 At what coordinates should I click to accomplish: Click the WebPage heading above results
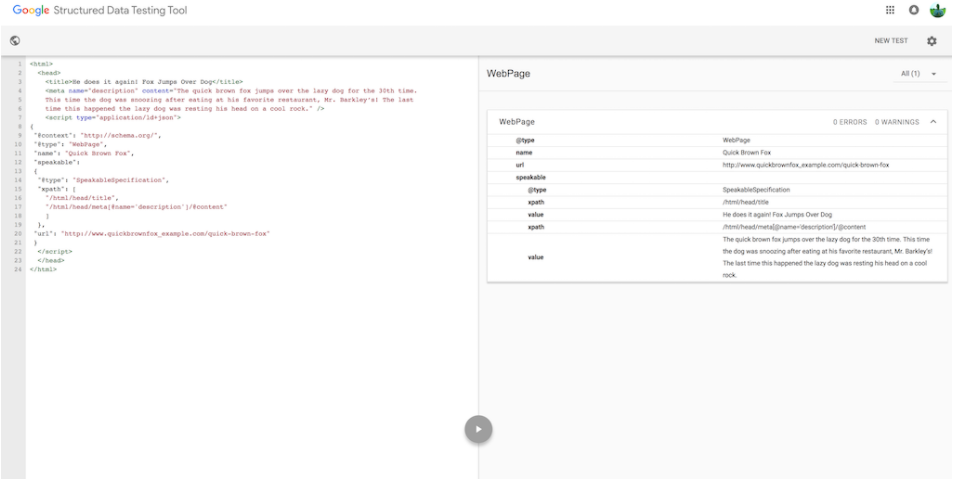[x=508, y=74]
